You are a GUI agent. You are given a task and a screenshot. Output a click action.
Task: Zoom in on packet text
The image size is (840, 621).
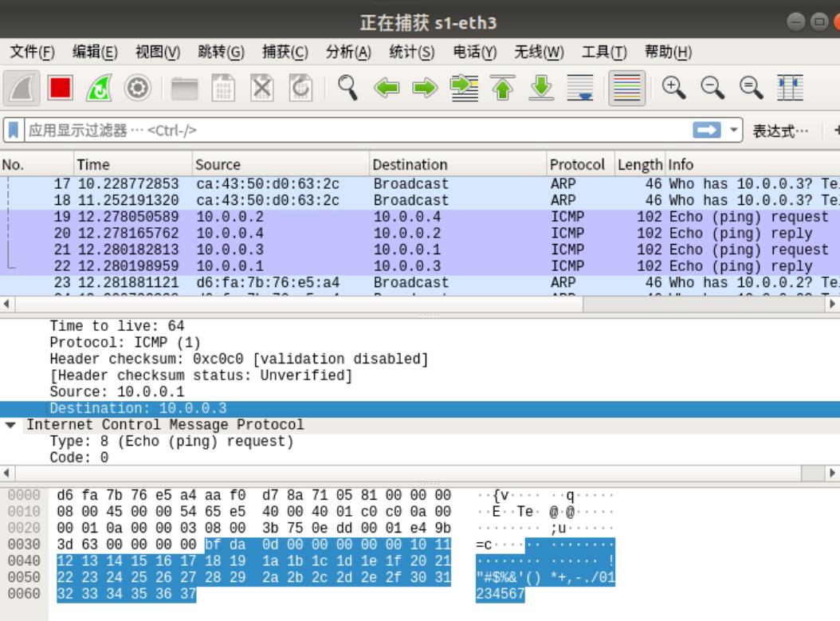673,88
